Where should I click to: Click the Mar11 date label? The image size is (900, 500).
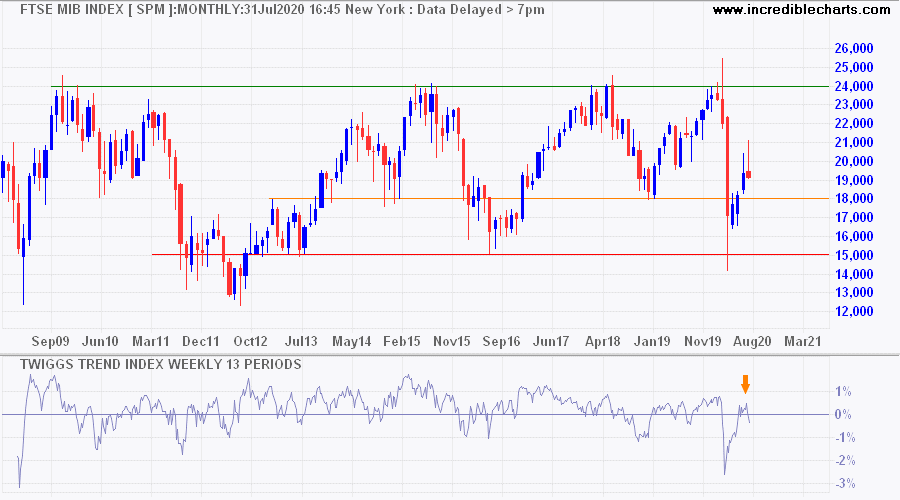(x=151, y=342)
